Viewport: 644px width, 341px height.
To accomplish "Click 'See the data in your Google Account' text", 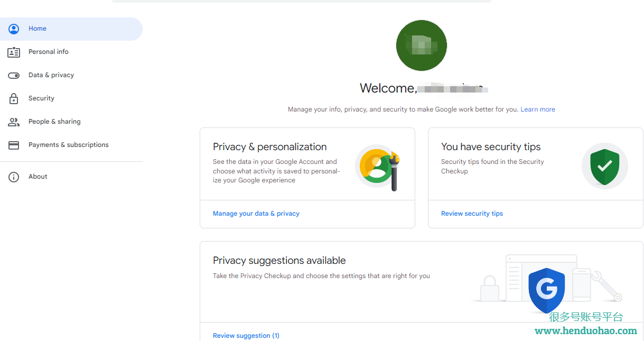I will 276,171.
